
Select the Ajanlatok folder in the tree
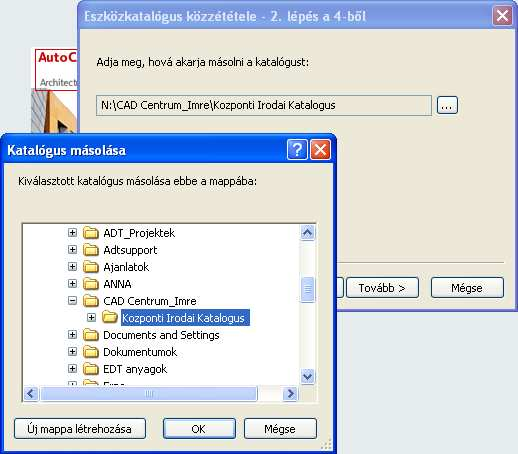[x=126, y=267]
